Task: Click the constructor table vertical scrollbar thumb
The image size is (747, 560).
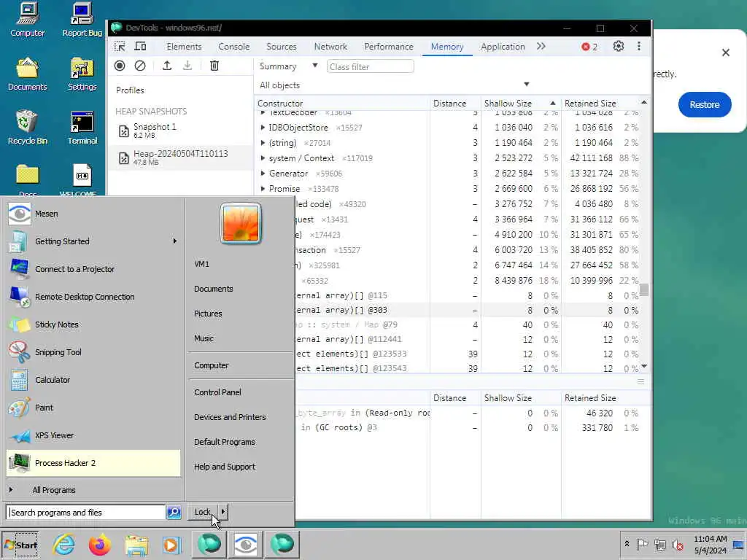Action: coord(644,289)
